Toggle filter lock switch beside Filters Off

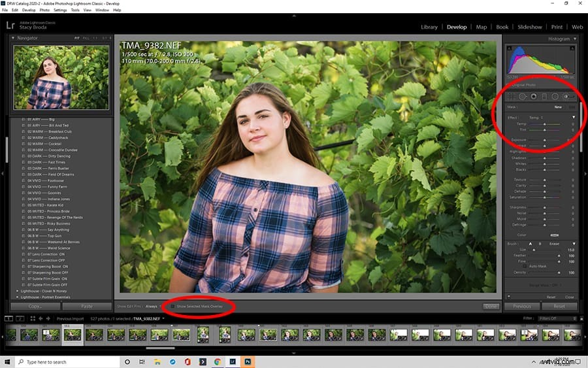[581, 318]
